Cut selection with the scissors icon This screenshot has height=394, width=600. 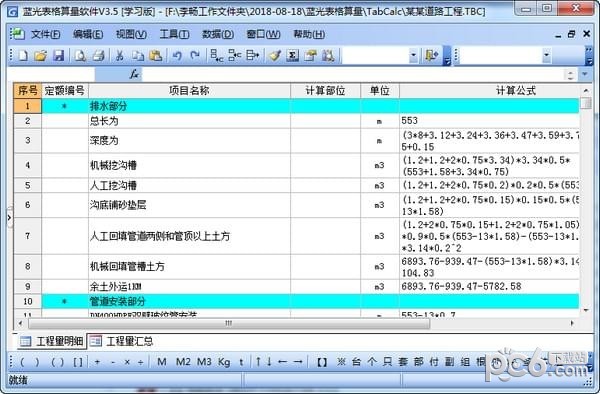point(120,56)
